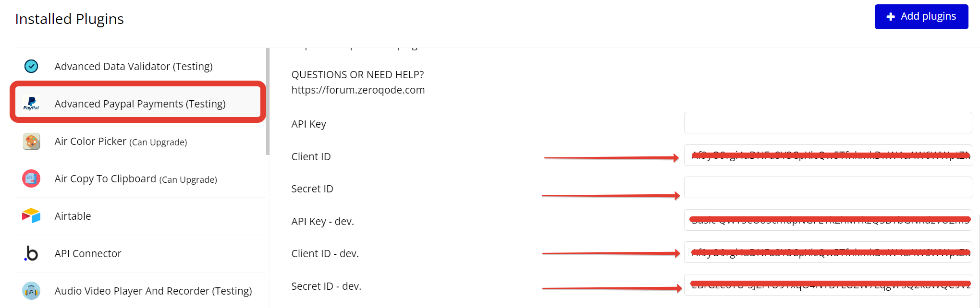Click the Audio Video Player headphones icon
980x308 pixels.
(31, 291)
